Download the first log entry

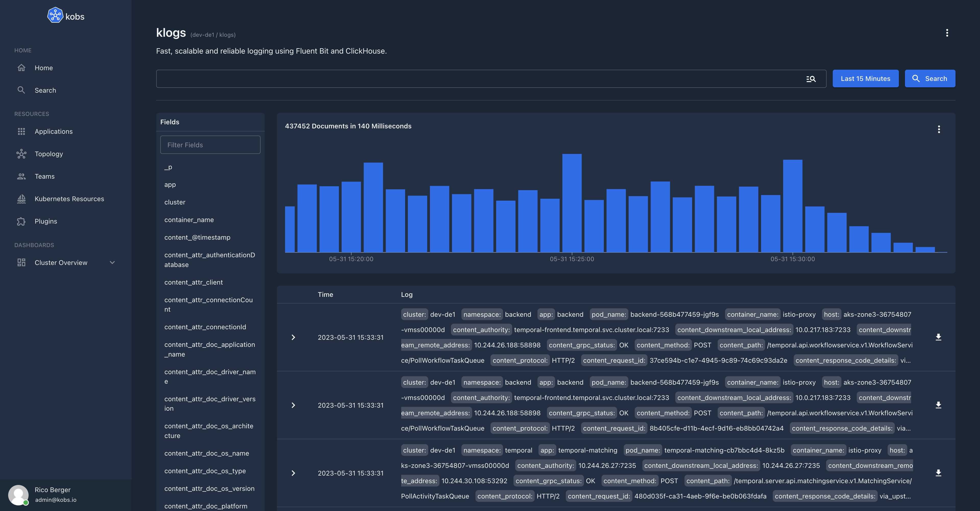pos(939,337)
